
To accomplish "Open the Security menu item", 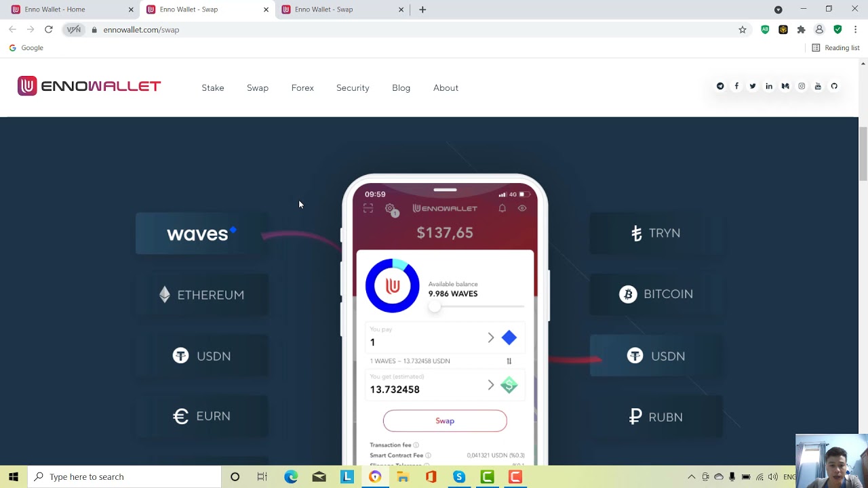I will tap(353, 88).
